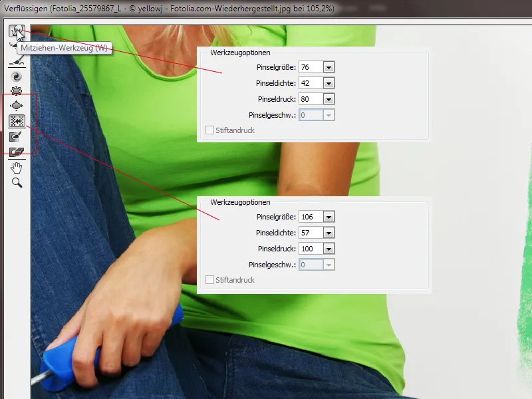Click 'Pinseldruck:' label beside value 80

point(277,99)
